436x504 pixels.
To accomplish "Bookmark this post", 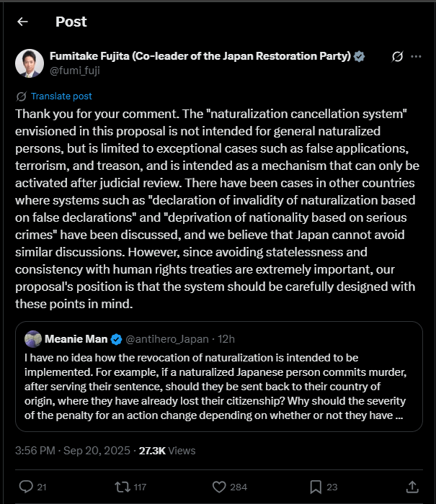I will 316,487.
